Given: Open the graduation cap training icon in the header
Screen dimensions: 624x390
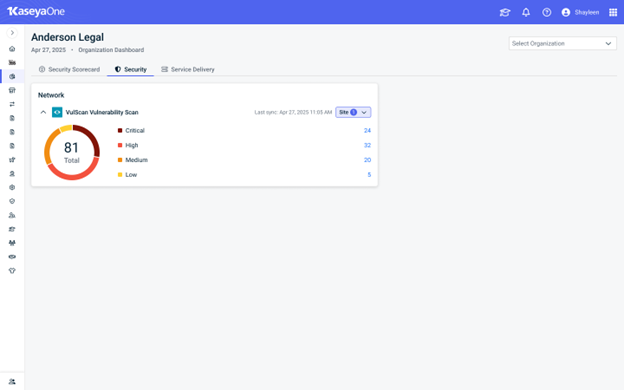Looking at the screenshot, I should pos(505,12).
